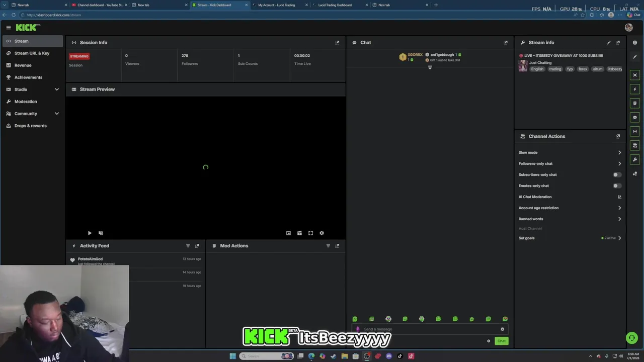This screenshot has height=362, width=644.
Task: Pop out the Chat panel
Action: click(x=506, y=43)
